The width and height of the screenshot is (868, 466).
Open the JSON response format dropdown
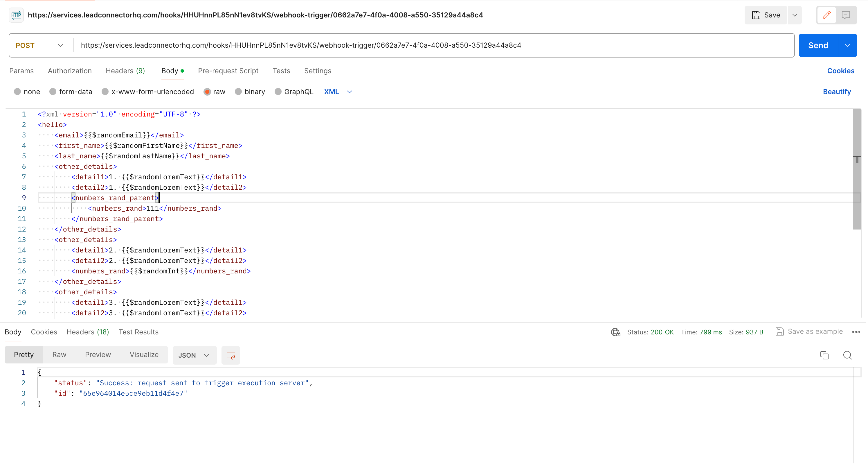coord(194,355)
